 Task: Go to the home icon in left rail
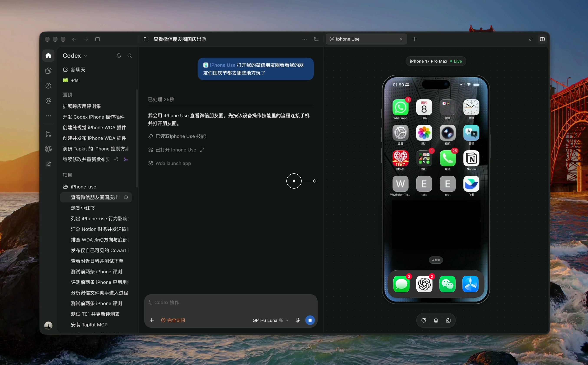48,56
